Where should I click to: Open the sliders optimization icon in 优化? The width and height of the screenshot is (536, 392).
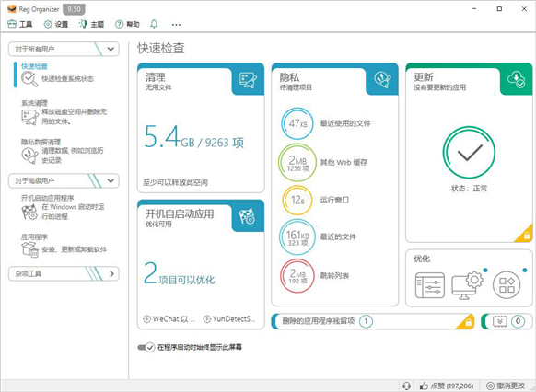pyautogui.click(x=430, y=285)
